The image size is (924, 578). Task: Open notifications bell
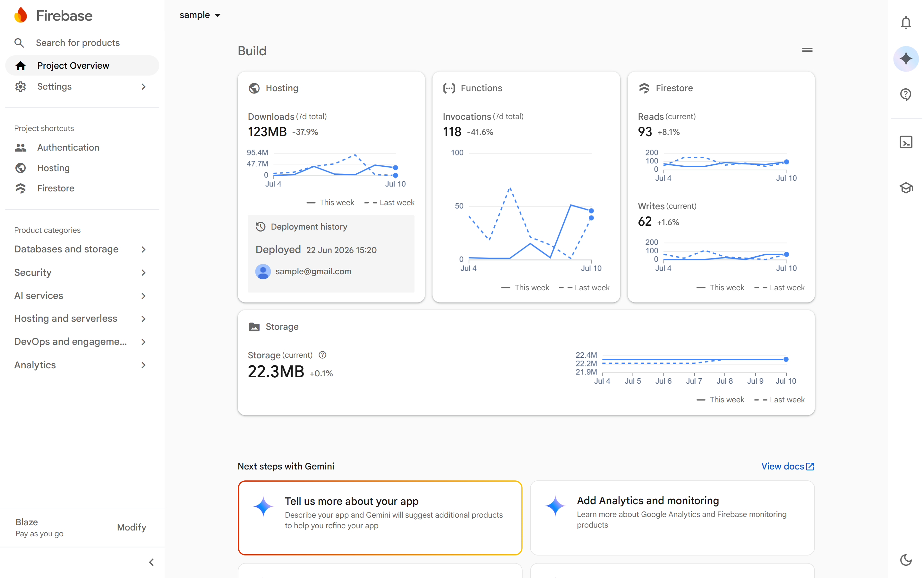pyautogui.click(x=906, y=22)
